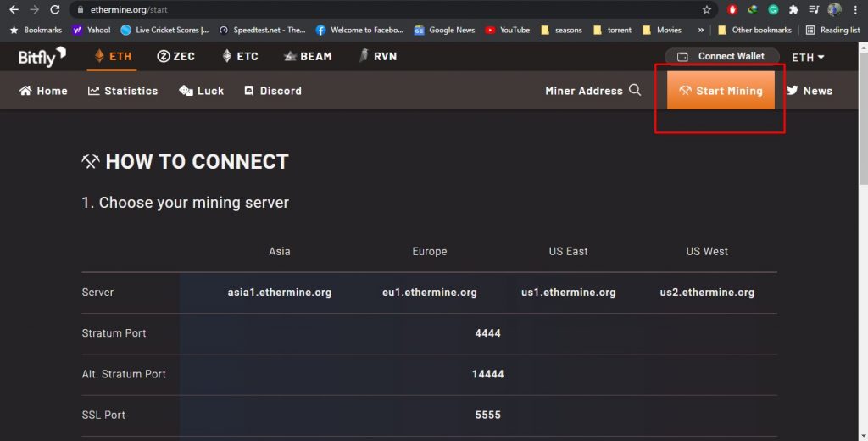Open the Reading list

coord(833,30)
